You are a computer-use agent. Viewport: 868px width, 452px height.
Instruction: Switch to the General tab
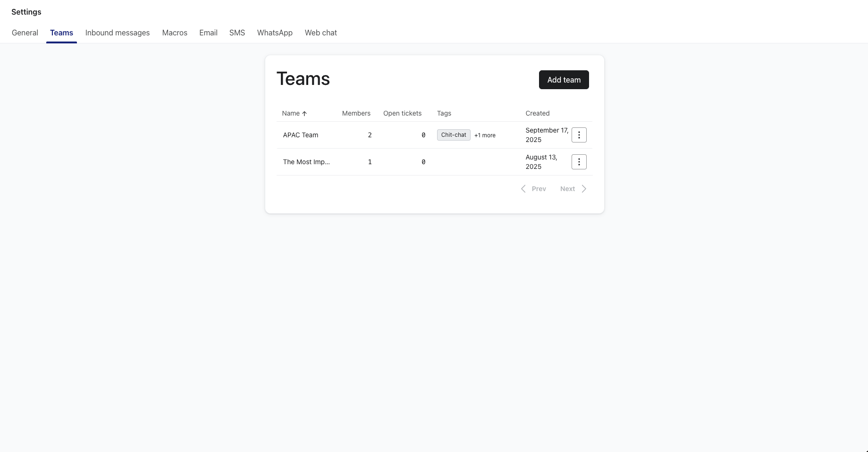click(25, 33)
